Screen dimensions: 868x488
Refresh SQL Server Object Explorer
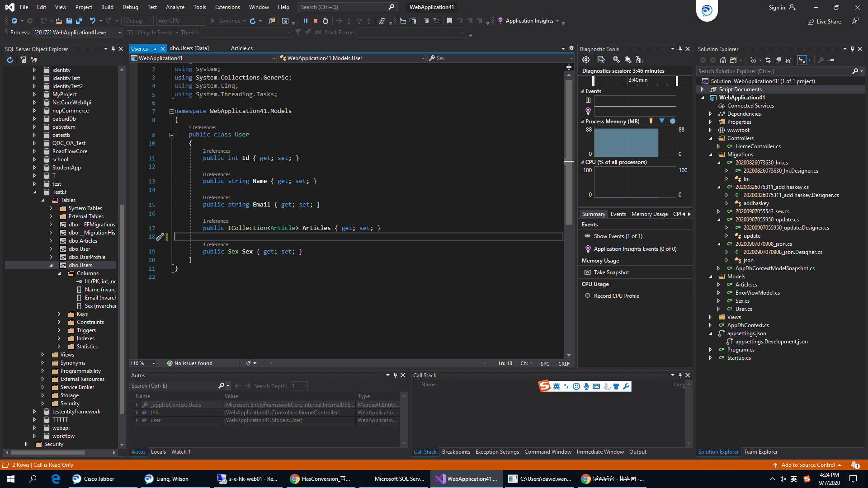click(10, 60)
